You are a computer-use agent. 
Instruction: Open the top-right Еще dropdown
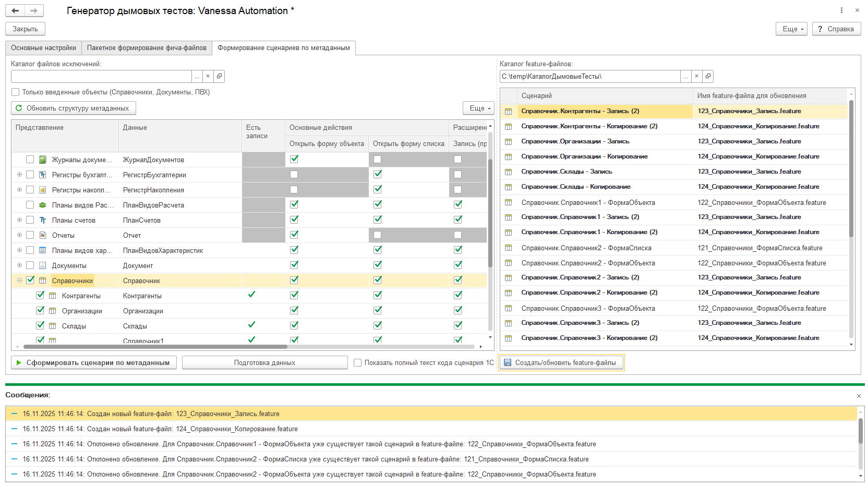coord(792,29)
